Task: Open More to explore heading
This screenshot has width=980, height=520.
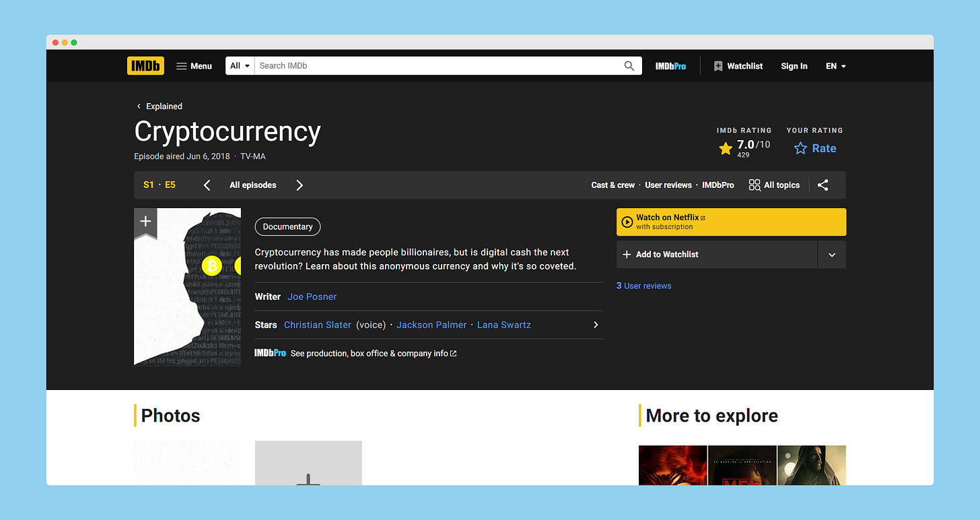Action: pyautogui.click(x=711, y=416)
